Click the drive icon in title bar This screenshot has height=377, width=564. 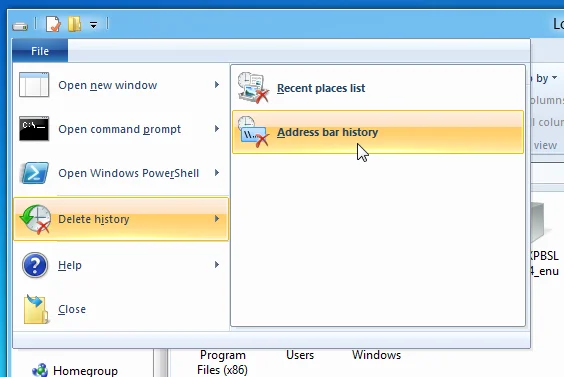click(20, 26)
